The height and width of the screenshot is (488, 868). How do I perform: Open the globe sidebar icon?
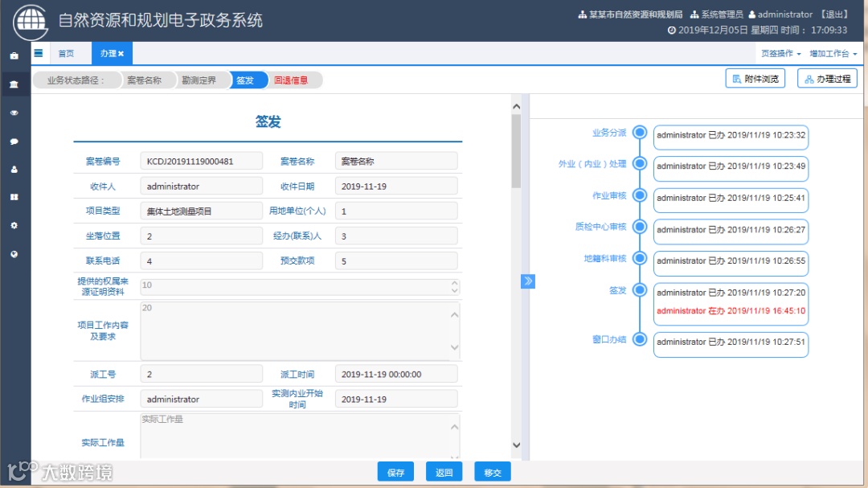pos(14,254)
